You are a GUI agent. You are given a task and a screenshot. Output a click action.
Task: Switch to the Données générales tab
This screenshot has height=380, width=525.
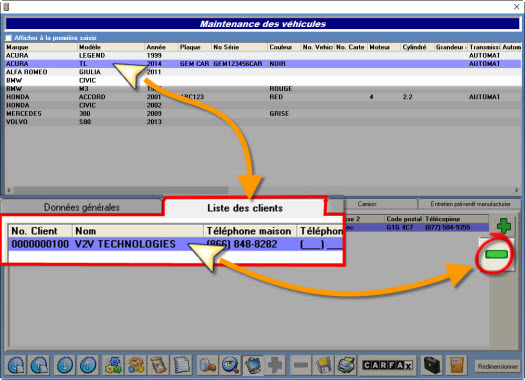(82, 207)
